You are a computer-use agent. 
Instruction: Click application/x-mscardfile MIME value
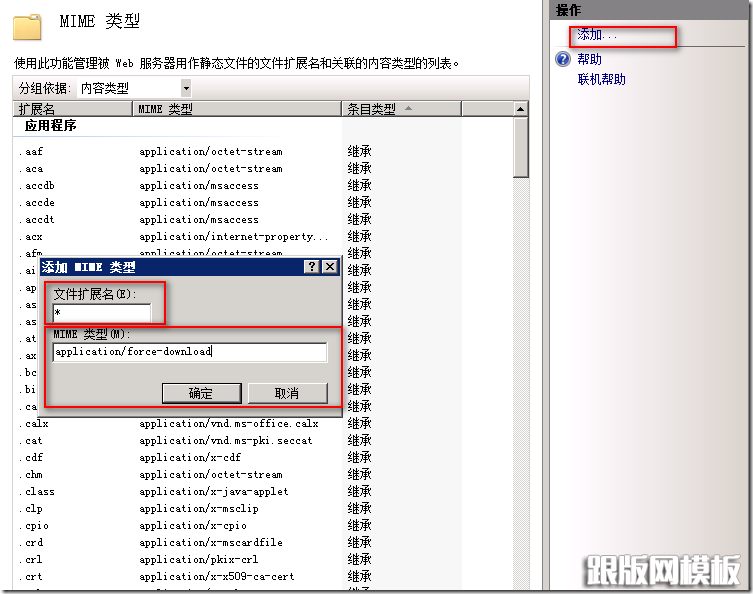click(x=211, y=543)
